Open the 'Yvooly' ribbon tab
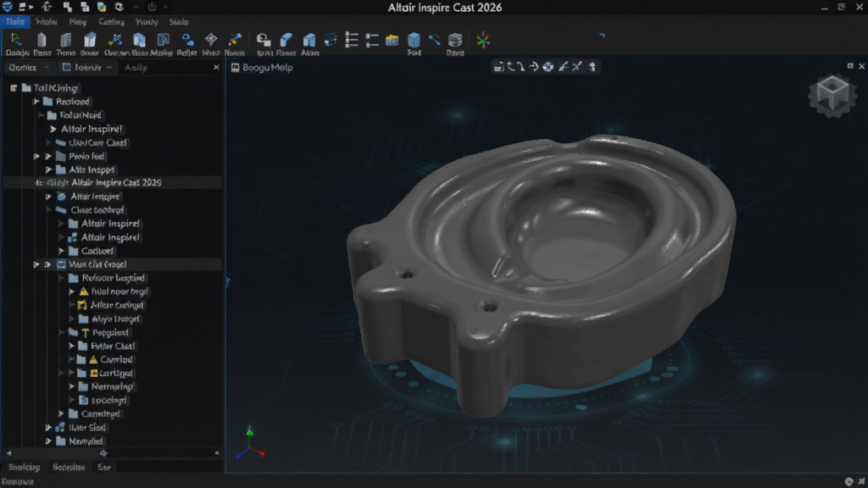Image resolution: width=868 pixels, height=488 pixels. click(x=147, y=21)
